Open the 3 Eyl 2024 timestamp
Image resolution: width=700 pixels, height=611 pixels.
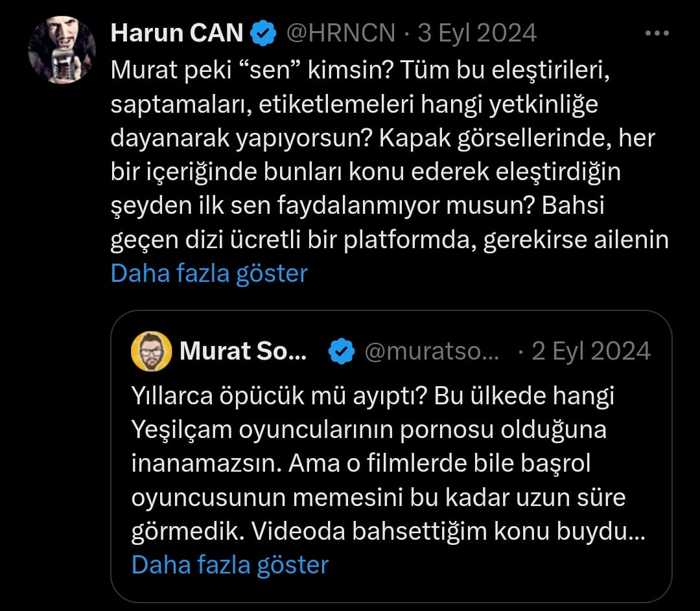tap(478, 33)
